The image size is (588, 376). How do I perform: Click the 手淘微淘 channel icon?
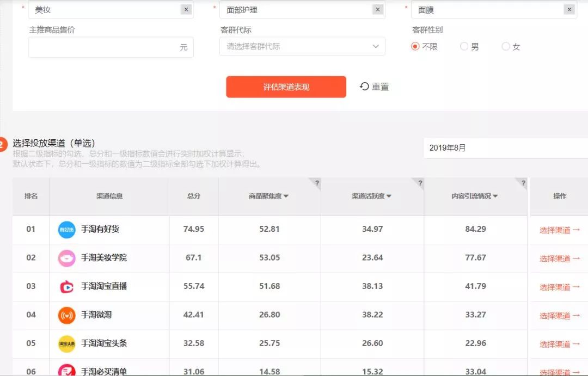pyautogui.click(x=67, y=315)
